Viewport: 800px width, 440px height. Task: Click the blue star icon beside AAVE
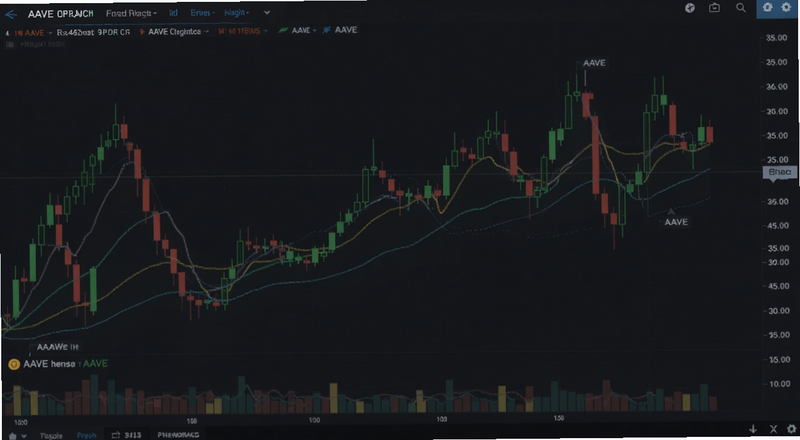click(326, 31)
